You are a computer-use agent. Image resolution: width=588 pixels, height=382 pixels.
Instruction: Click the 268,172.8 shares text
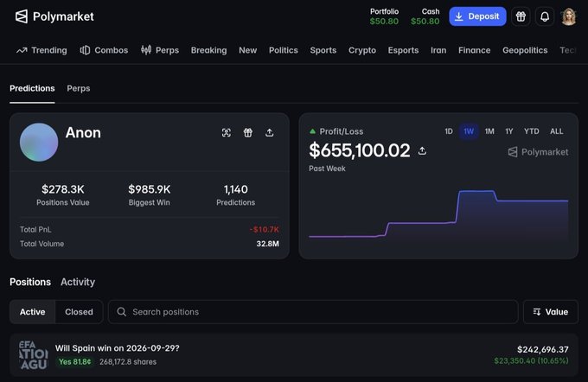(128, 362)
